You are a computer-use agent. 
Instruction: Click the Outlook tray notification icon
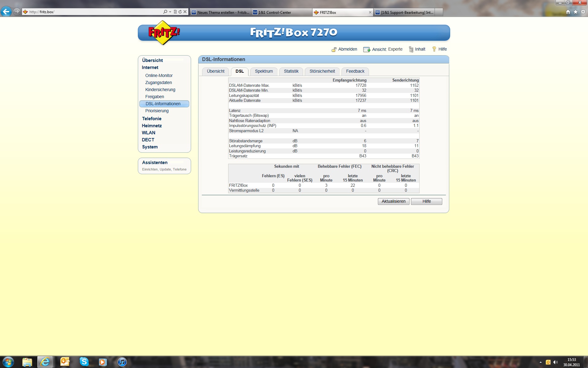tap(548, 362)
